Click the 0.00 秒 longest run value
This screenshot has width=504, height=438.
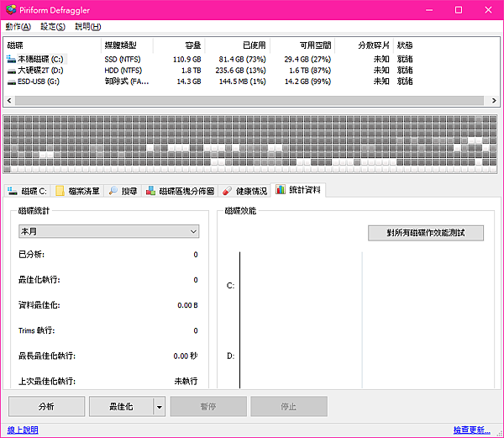click(186, 356)
